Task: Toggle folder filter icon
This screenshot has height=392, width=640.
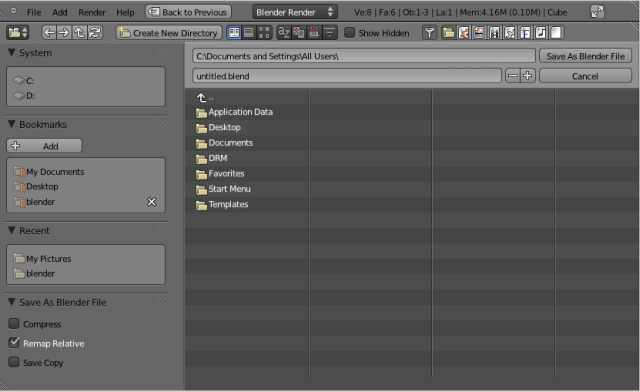Action: pos(449,32)
